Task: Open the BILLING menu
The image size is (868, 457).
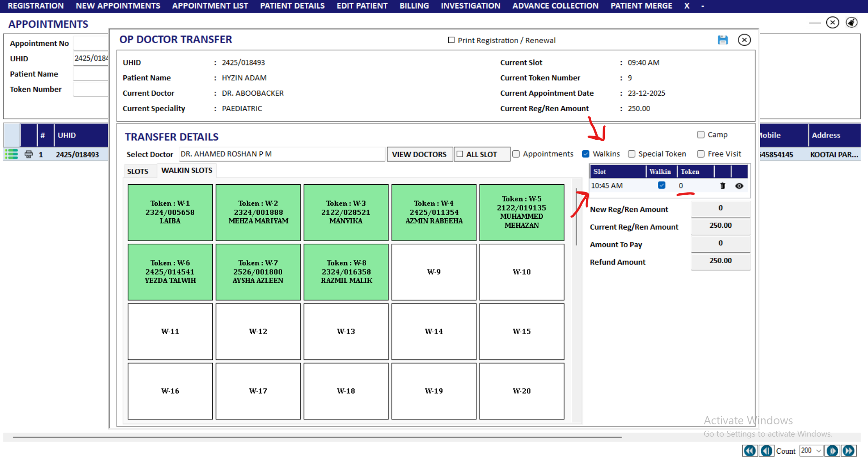Action: (x=414, y=6)
